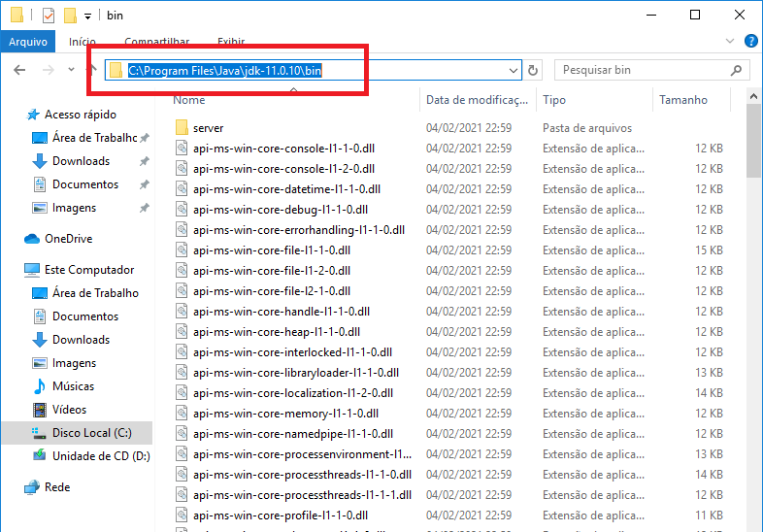Select file api-ms-win-core-datetime-l1-1-0.dll
Viewport: 763px width, 532px height.
coord(286,189)
